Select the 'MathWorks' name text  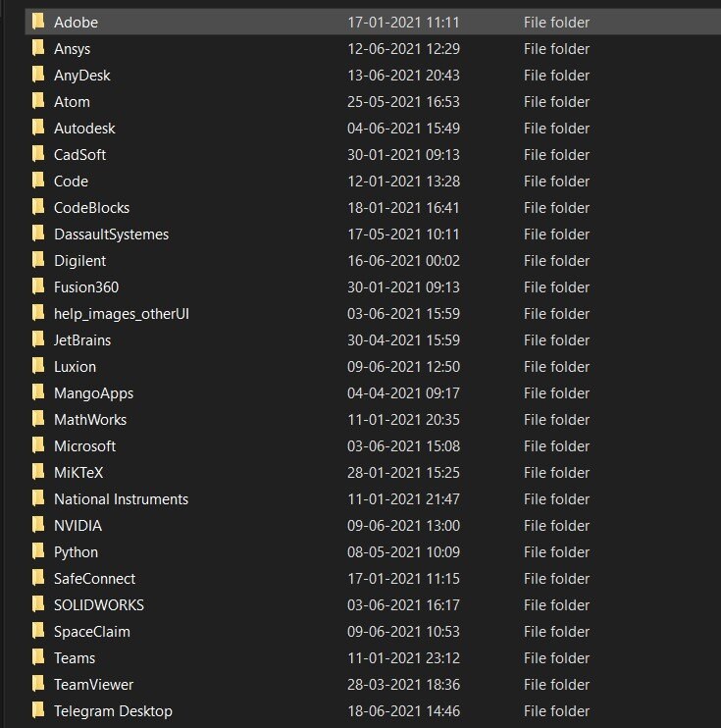tap(90, 420)
